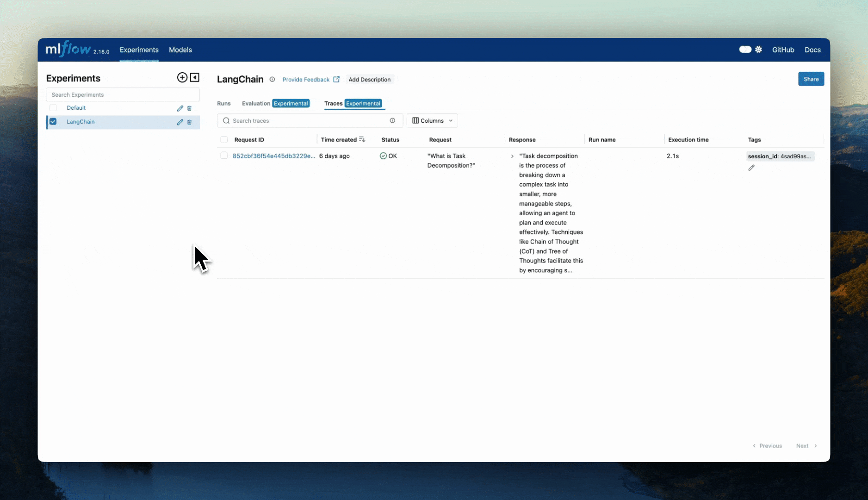
Task: Open the Columns dropdown
Action: coord(432,120)
